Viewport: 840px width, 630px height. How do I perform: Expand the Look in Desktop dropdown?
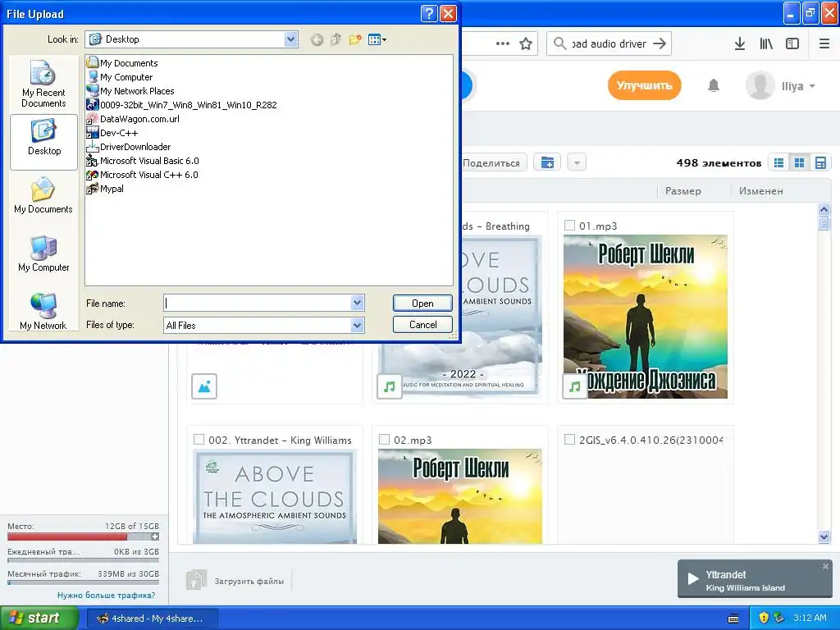(x=291, y=39)
